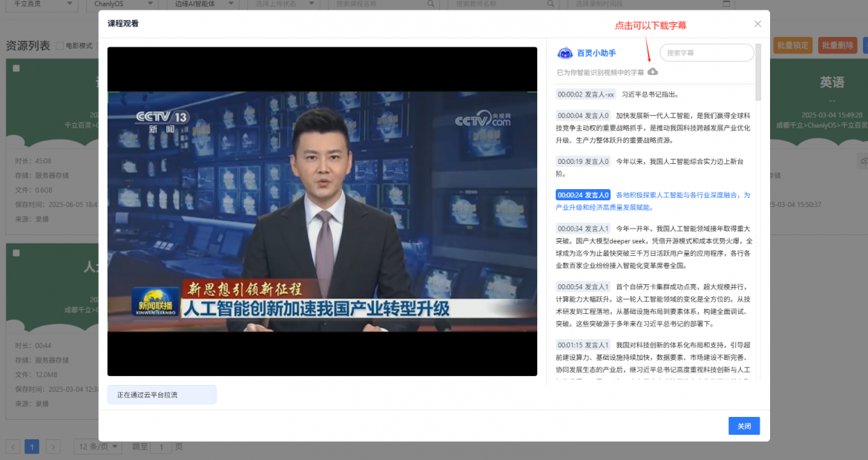Click the 搜索字幕 search input
This screenshot has width=868, height=460.
706,53
